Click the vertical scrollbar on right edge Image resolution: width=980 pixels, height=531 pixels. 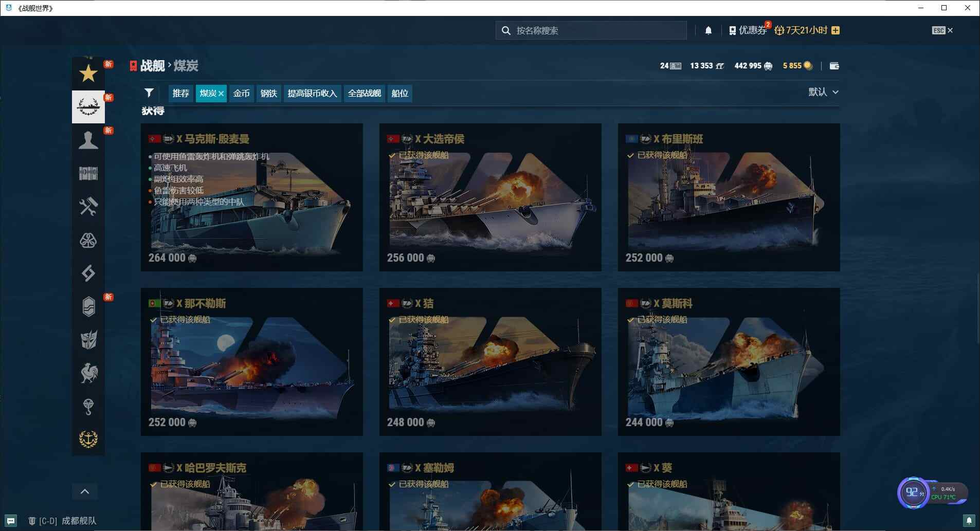tap(977, 308)
